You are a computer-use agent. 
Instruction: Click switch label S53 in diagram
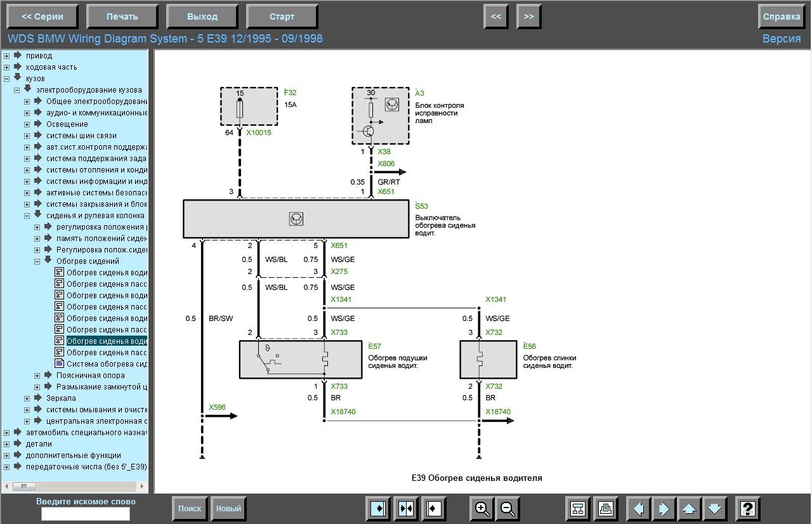tap(422, 206)
